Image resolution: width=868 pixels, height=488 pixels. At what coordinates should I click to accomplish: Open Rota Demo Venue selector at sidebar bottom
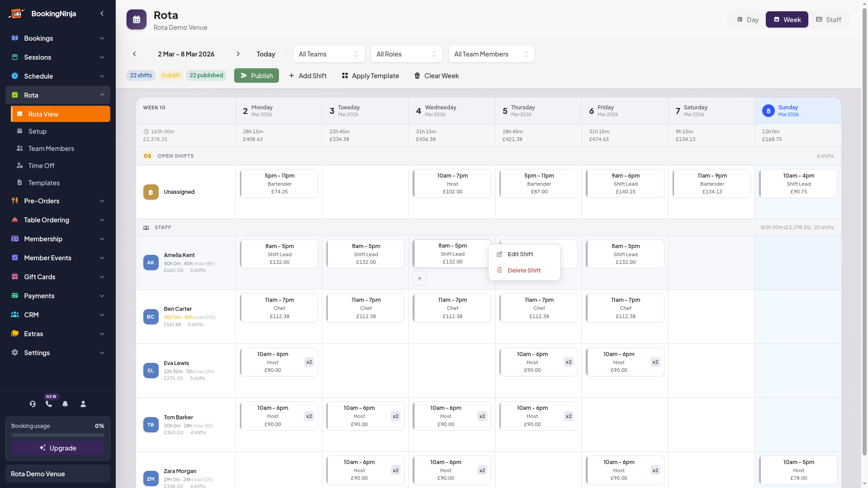[58, 474]
